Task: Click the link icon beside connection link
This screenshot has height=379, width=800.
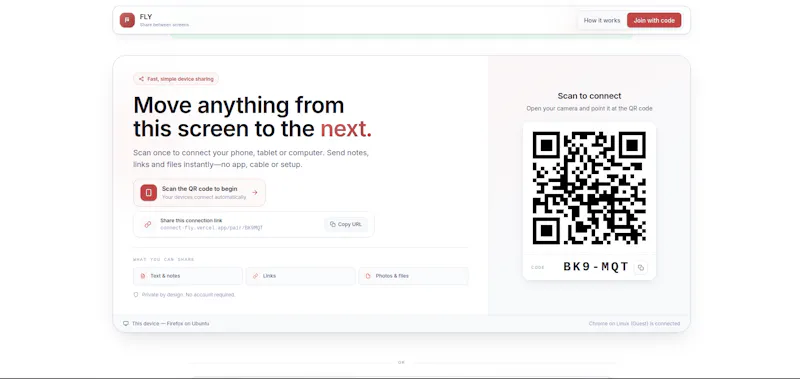Action: tap(147, 224)
